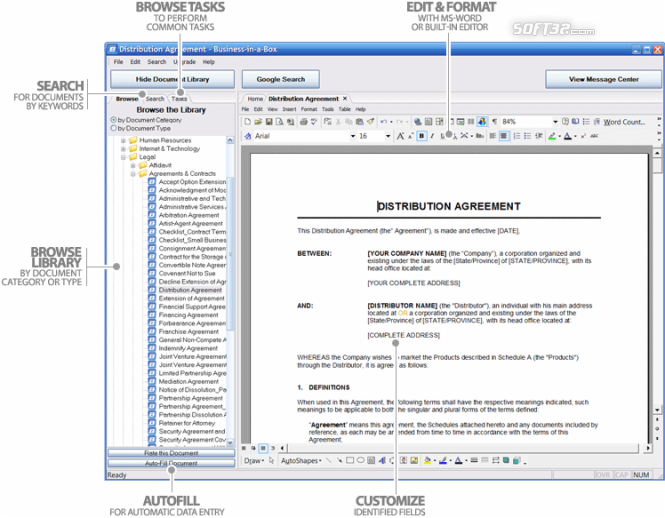Viewport: 665px width, 518px height.
Task: Collapse the Legal folder
Action: [123, 157]
